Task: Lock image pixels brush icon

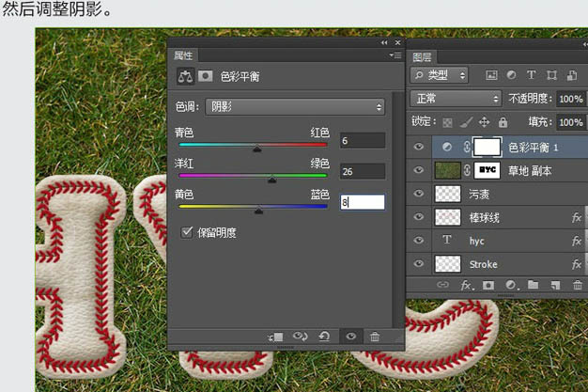Action: tap(466, 121)
